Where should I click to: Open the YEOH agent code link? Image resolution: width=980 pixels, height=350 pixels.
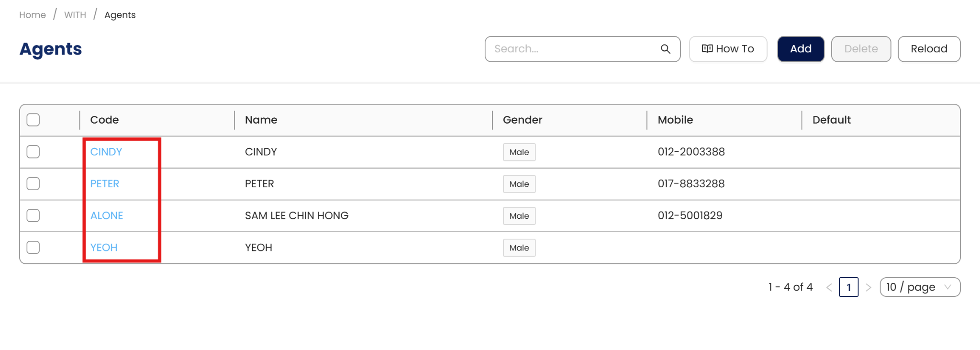[x=104, y=248]
